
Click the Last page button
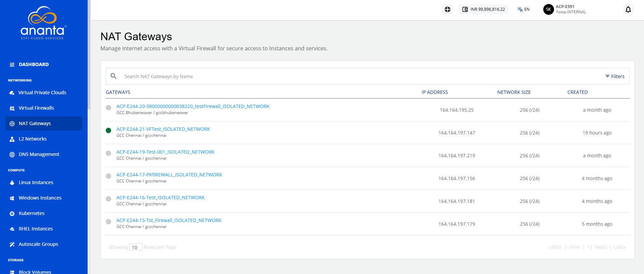point(619,247)
